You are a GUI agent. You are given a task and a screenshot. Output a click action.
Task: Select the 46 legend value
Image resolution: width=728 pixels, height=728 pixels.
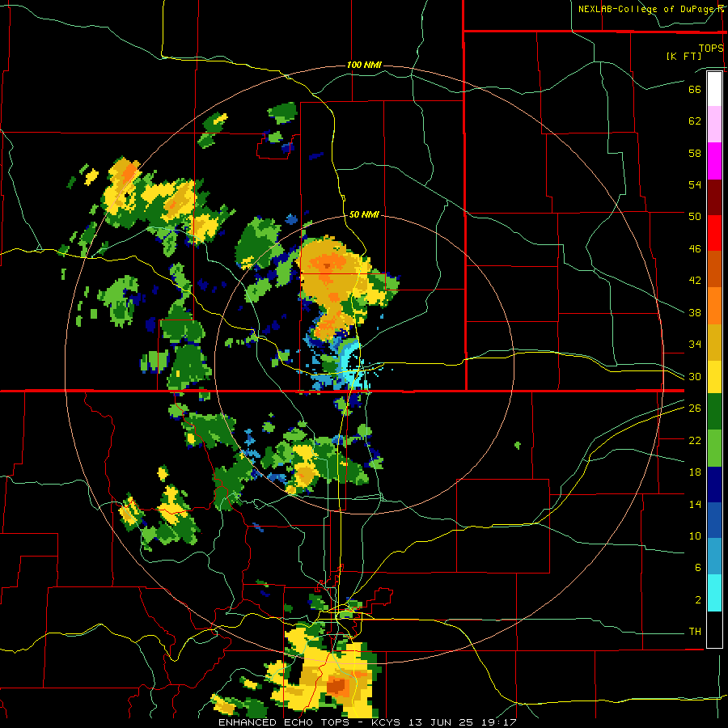click(695, 249)
